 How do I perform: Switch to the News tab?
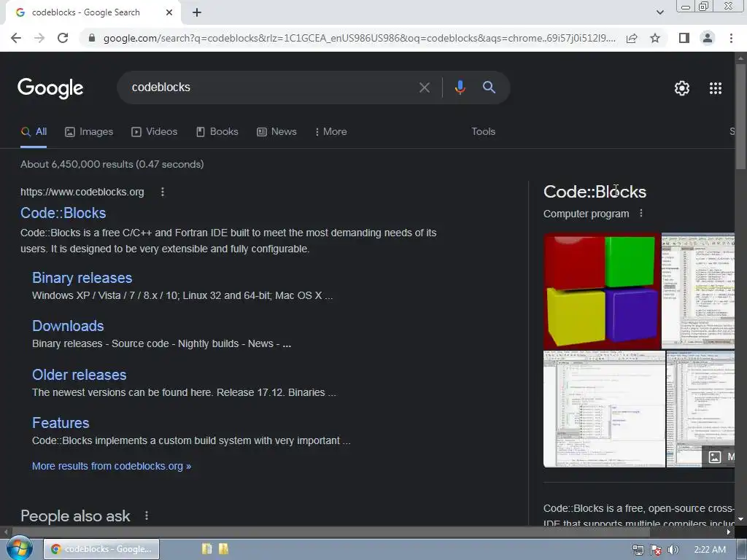[276, 132]
